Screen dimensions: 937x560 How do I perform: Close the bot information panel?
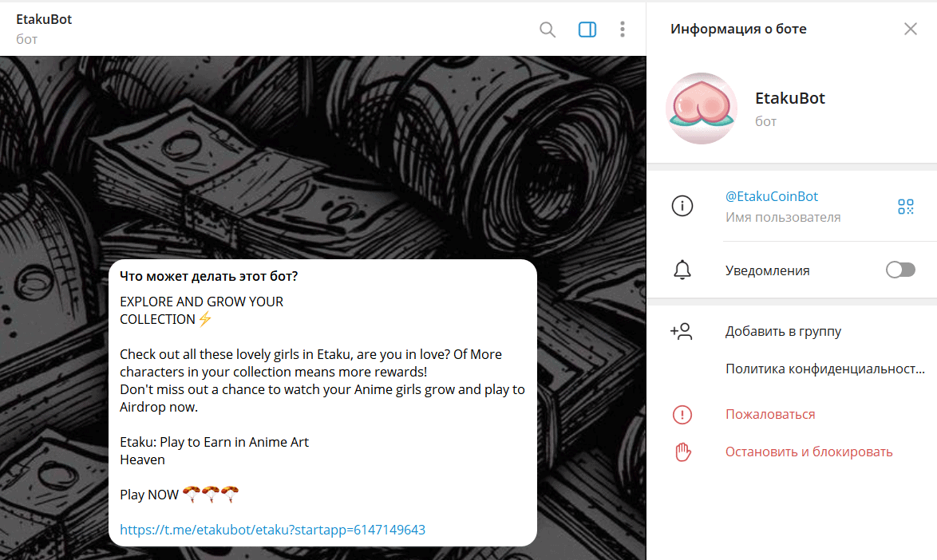pos(910,29)
